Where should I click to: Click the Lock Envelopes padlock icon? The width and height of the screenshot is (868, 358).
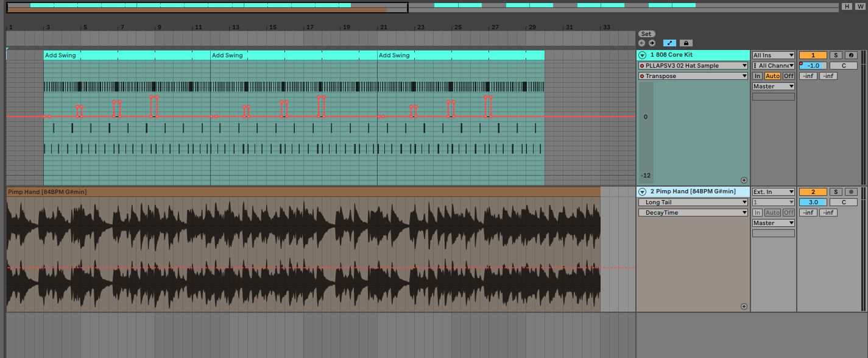[686, 42]
